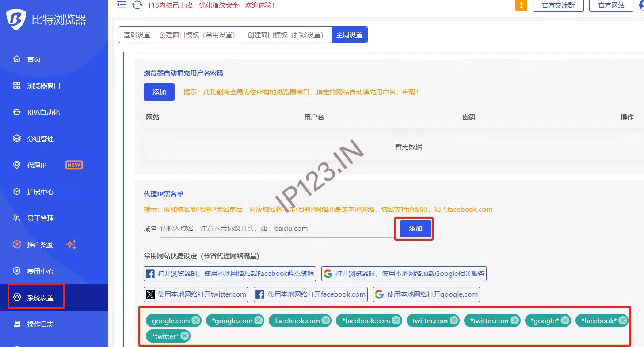The image size is (644, 347).
Task: Click the cube icon beside 扩展中心
Action: pyautogui.click(x=17, y=192)
